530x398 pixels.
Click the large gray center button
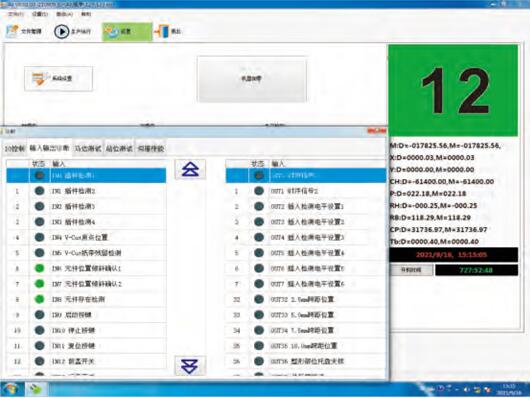251,79
